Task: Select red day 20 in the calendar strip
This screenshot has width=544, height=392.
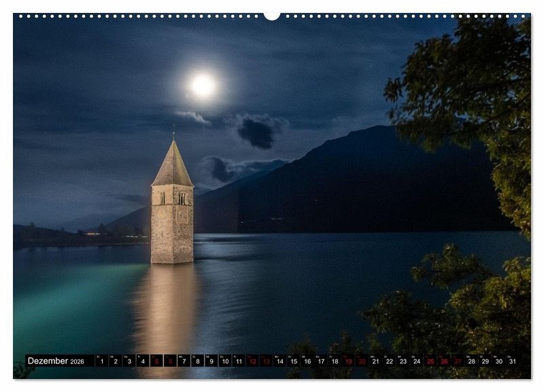Action: (362, 361)
